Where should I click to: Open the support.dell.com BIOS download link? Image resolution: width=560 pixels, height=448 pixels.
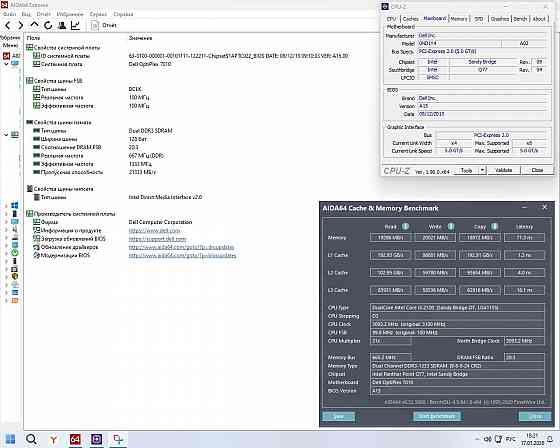point(158,239)
